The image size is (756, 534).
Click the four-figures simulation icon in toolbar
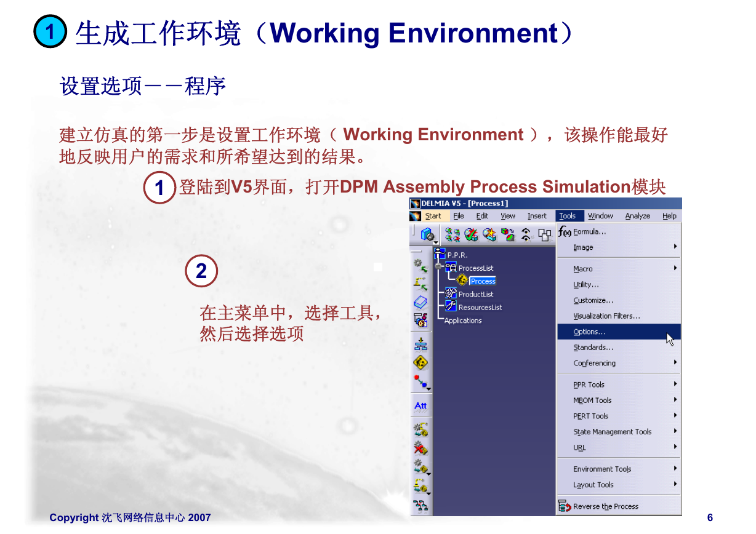coord(452,234)
